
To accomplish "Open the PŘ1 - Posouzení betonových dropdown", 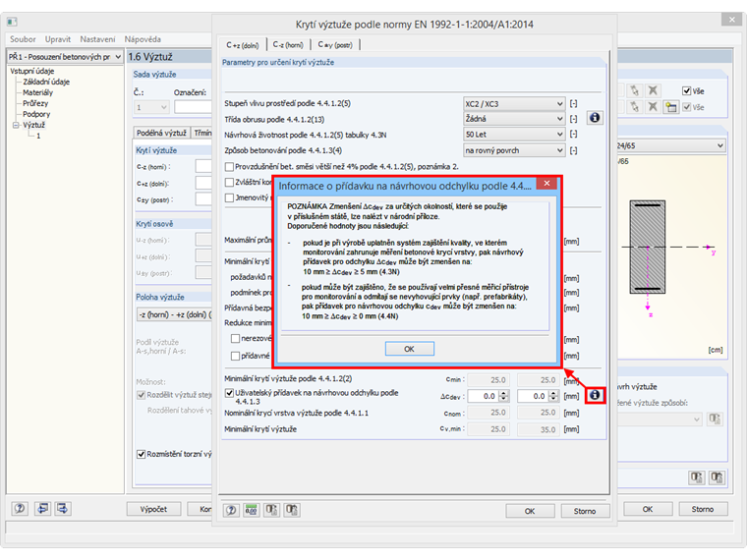I will 65,57.
